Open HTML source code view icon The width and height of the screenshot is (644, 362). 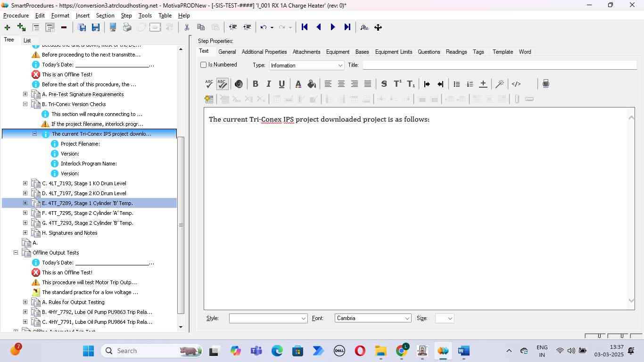[516, 84]
